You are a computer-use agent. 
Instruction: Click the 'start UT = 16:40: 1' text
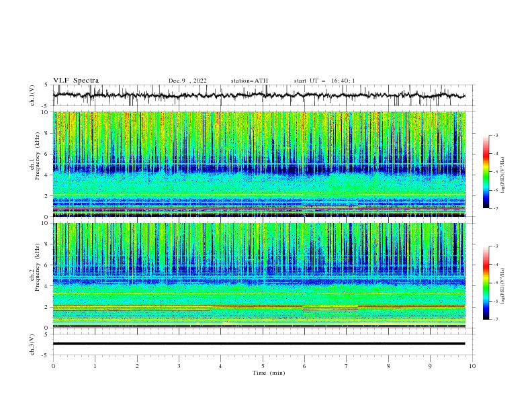click(324, 81)
